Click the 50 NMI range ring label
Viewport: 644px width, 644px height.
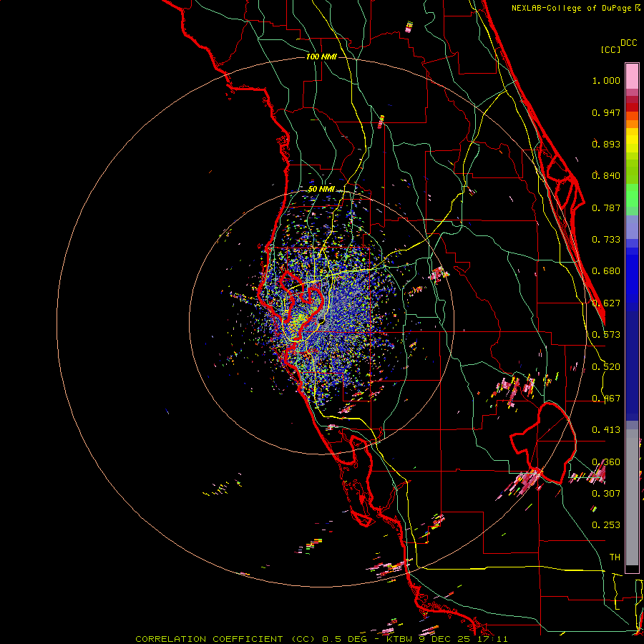click(x=321, y=190)
